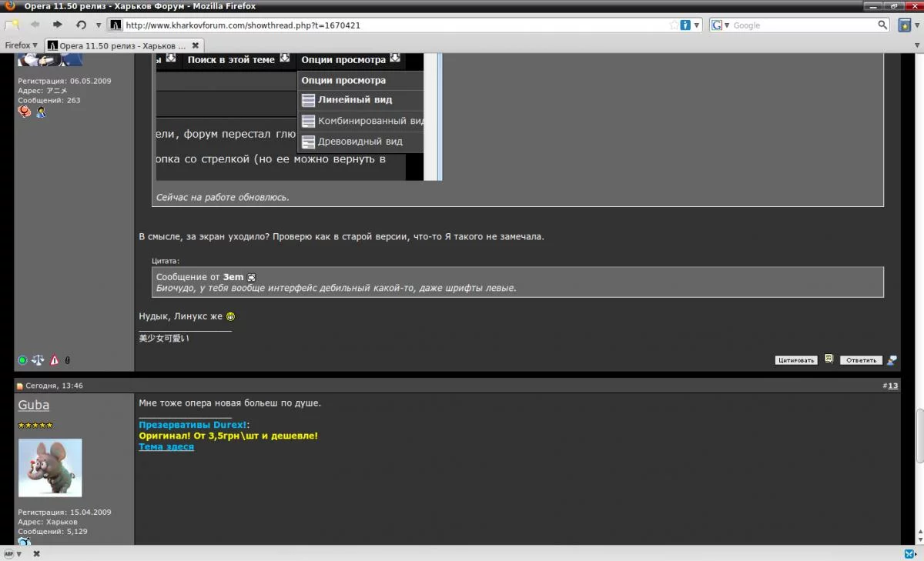Viewport: 924px width, 561px height.
Task: Open 3em's quoted post via arrow icon
Action: [251, 276]
